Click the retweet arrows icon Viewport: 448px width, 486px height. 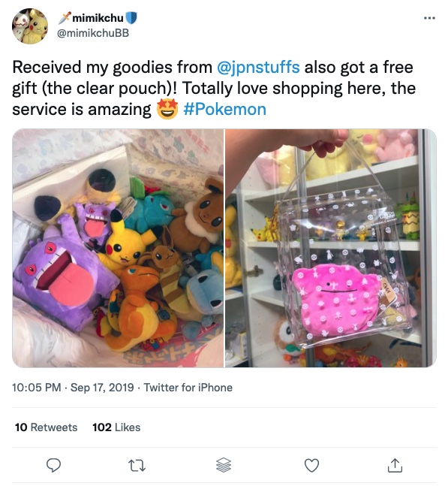click(x=137, y=466)
